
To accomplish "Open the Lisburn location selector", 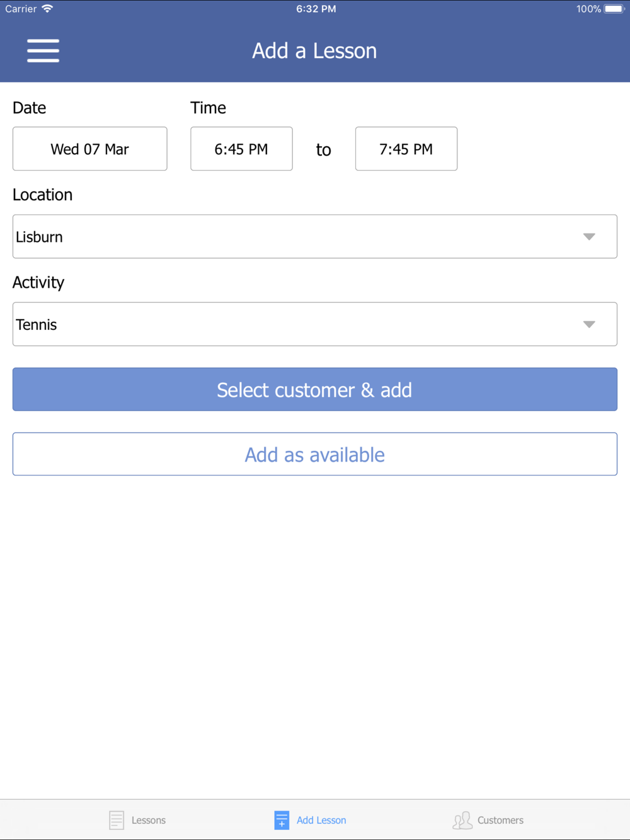I will point(302,237).
